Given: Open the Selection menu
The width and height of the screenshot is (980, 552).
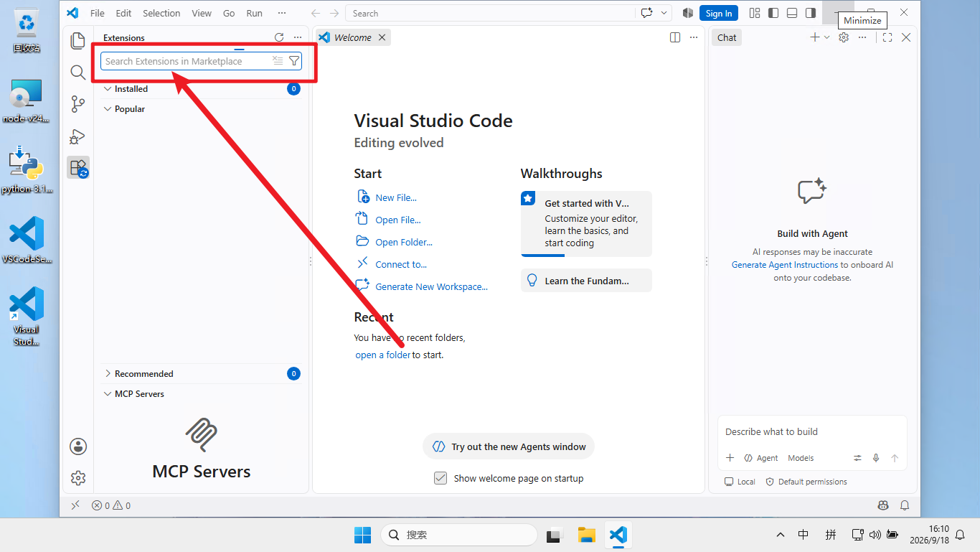Looking at the screenshot, I should click(x=161, y=13).
